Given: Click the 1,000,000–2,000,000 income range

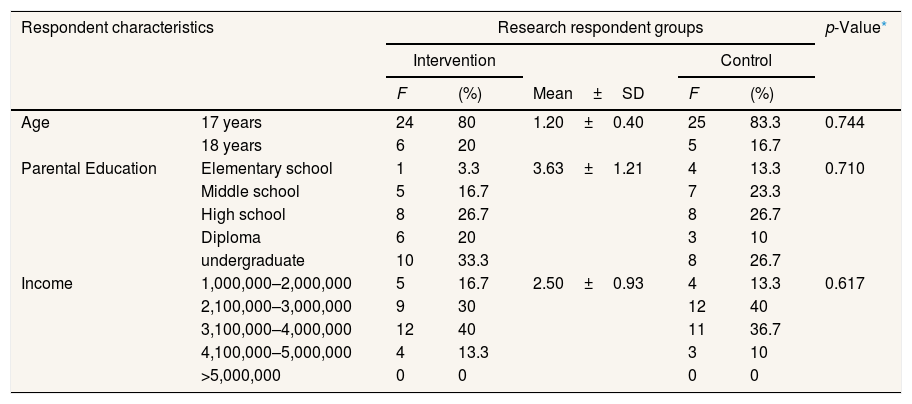Looking at the screenshot, I should 276,283.
